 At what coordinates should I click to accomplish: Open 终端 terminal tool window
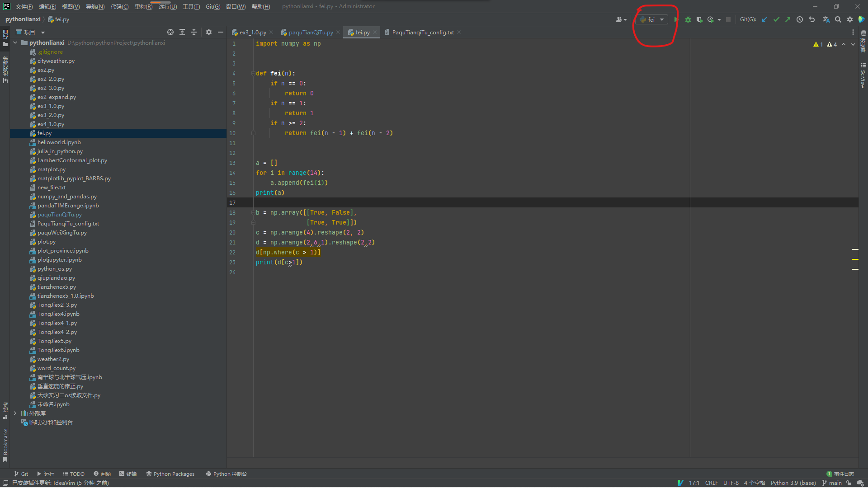point(128,474)
